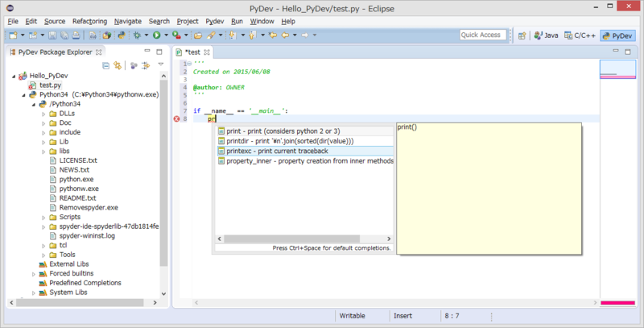The height and width of the screenshot is (328, 644).
Task: Choose the 'printexc' completion proposal
Action: coord(304,151)
